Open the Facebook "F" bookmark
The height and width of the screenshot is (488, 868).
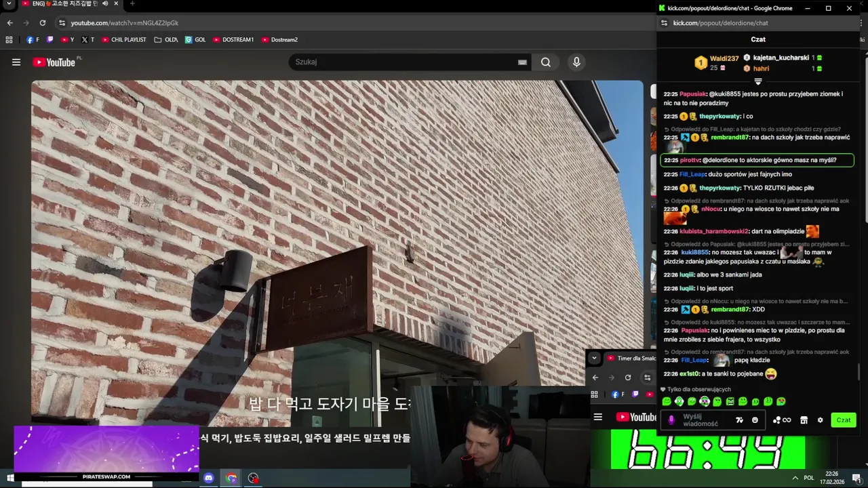pos(33,40)
